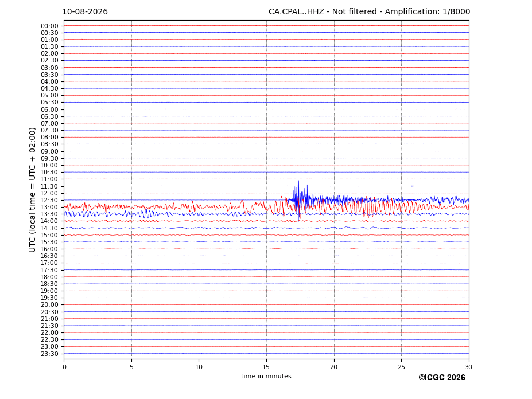Click the 23:30 time row label
Screen dimensions: 532x399
[x=49, y=354]
